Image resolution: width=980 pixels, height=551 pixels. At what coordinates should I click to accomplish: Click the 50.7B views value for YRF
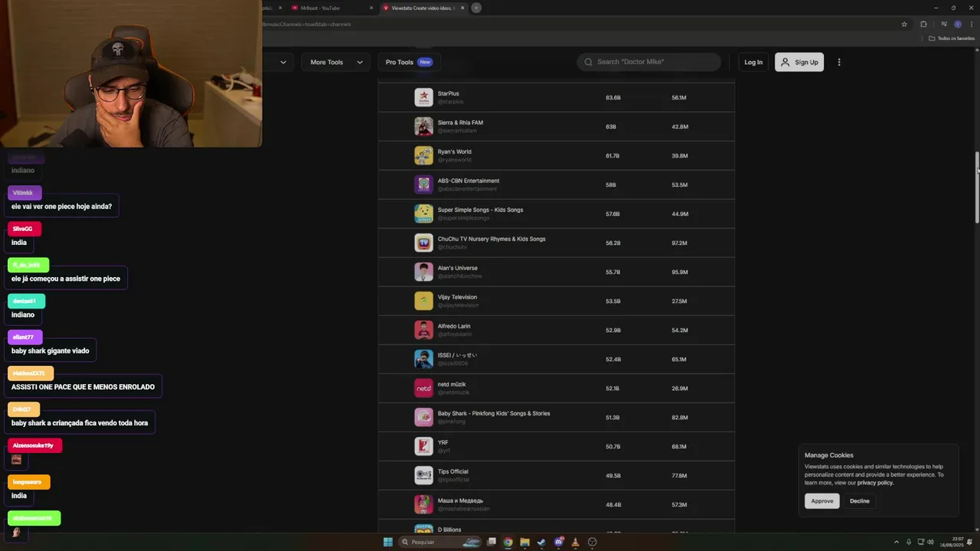[x=613, y=447]
